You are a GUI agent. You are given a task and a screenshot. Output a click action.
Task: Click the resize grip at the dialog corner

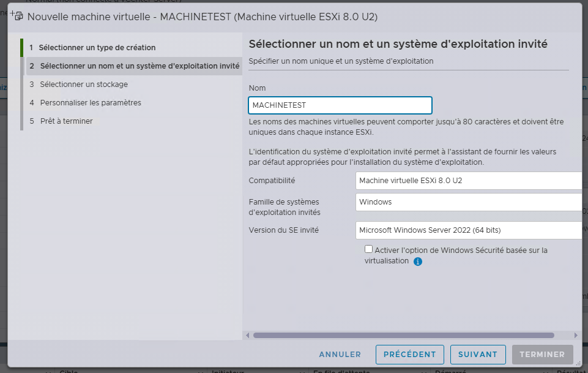[578, 363]
